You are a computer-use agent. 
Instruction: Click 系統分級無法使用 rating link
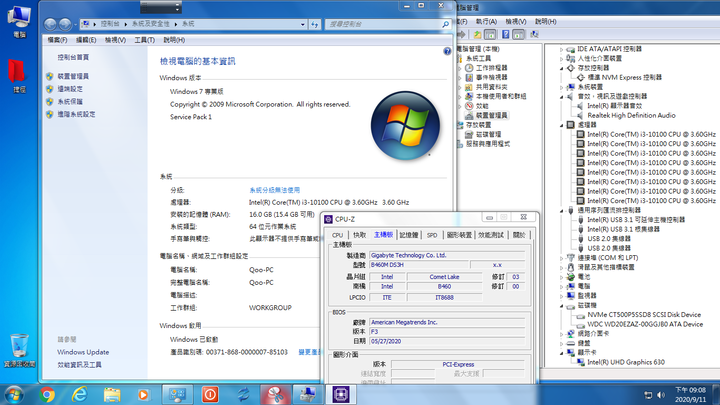point(275,190)
